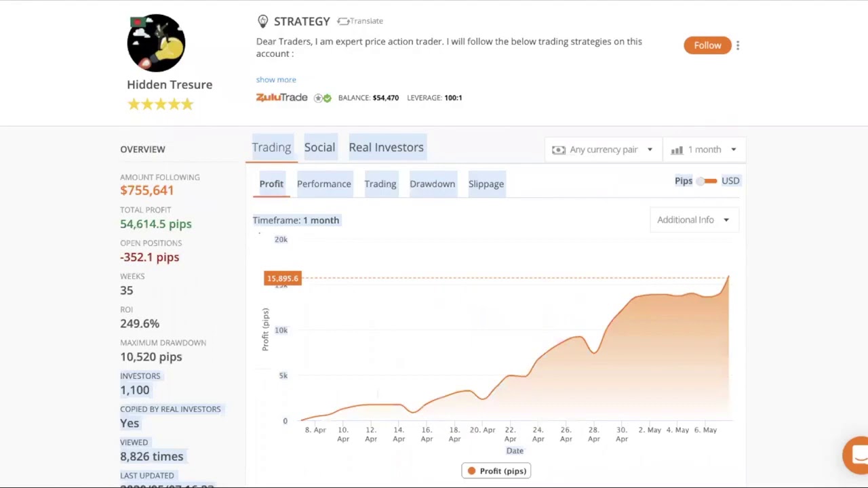Open the three-dot options menu beside Follow
This screenshot has width=868, height=488.
738,45
